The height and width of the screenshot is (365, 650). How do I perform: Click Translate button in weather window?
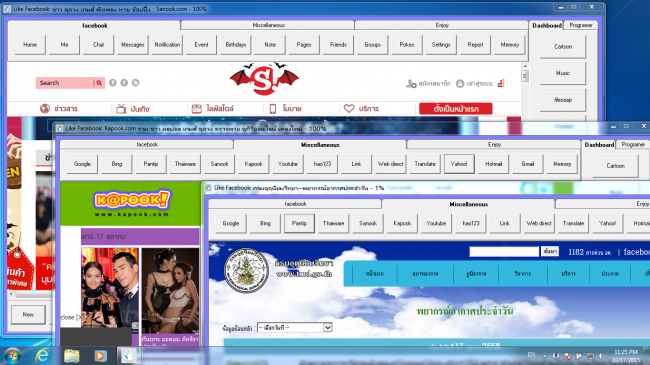click(x=573, y=223)
